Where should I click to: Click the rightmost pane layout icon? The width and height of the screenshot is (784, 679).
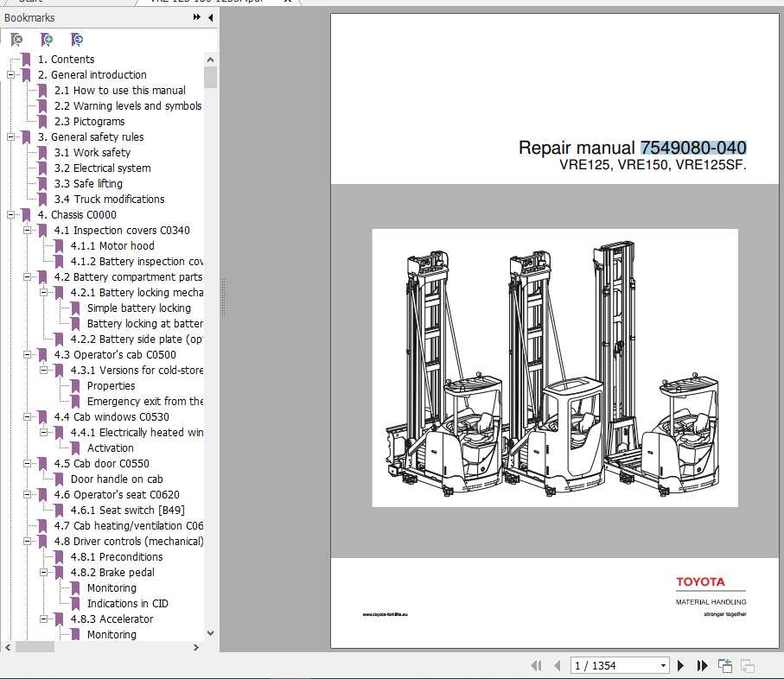pos(747,665)
